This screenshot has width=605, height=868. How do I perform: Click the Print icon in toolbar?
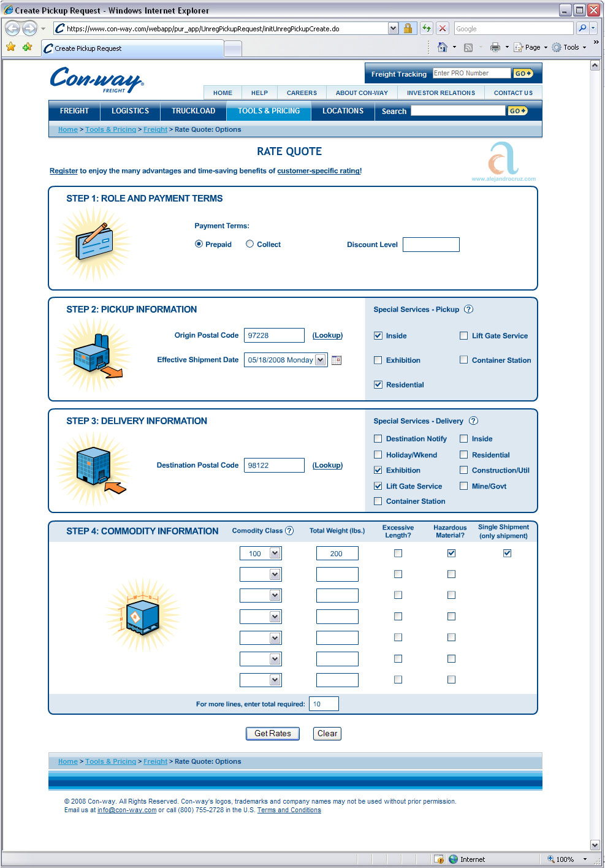[495, 47]
